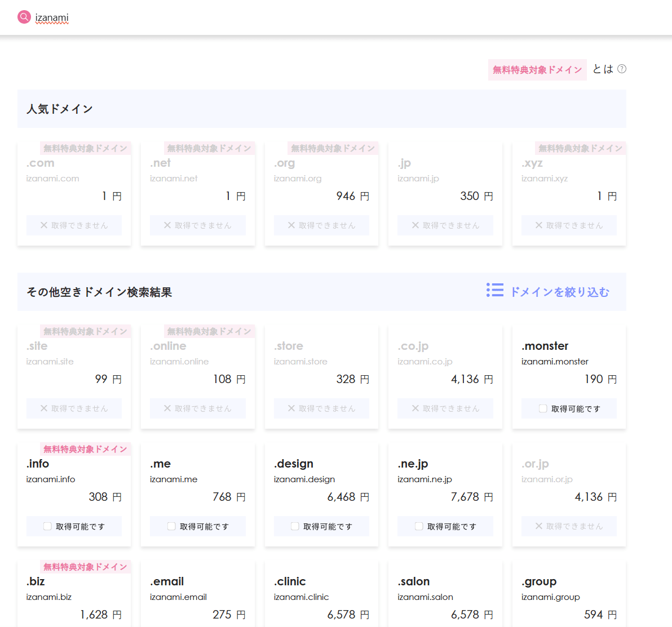Check the izanami.ne.jp 取得可能です checkbox

[x=419, y=526]
